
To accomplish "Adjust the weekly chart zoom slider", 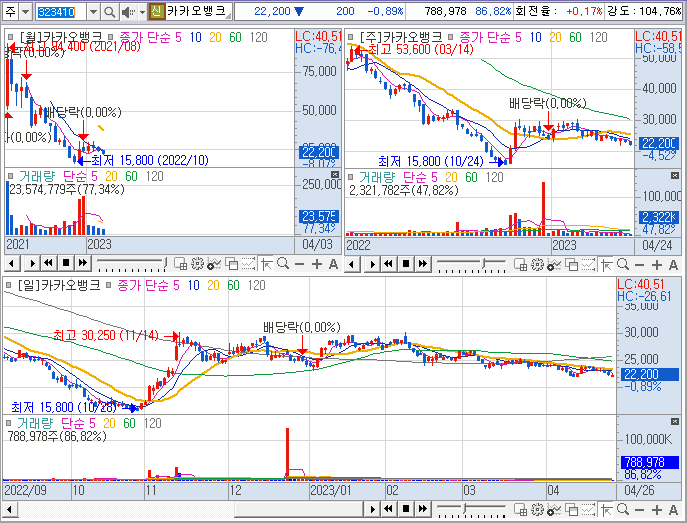I will pos(472,264).
